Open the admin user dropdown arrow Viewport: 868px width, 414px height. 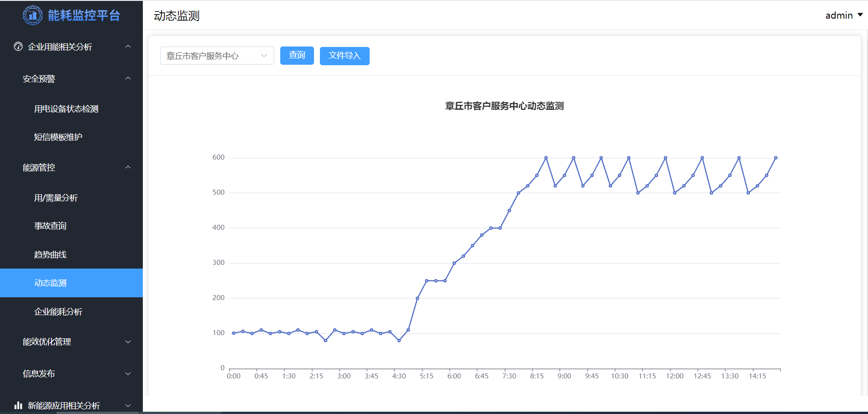tap(860, 15)
